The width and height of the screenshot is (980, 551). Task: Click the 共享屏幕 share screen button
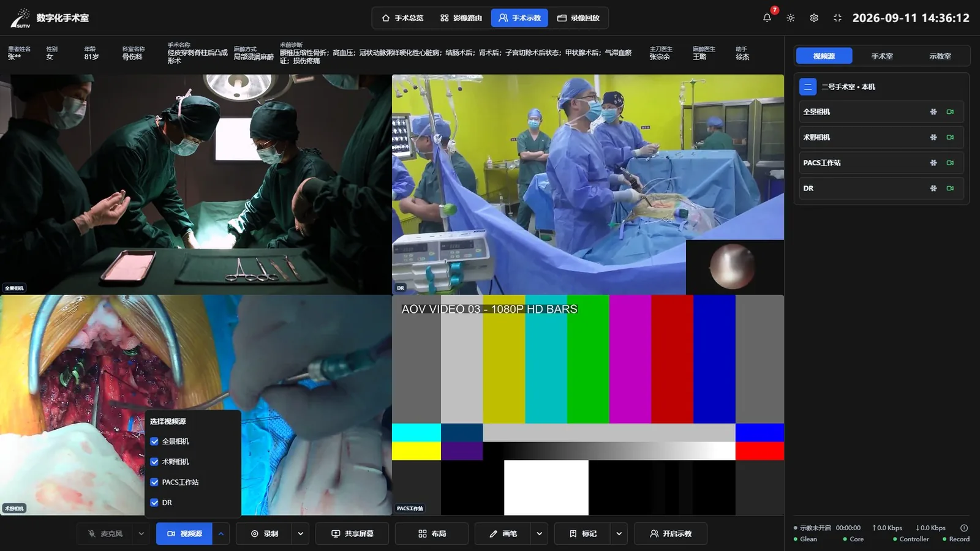(x=352, y=534)
